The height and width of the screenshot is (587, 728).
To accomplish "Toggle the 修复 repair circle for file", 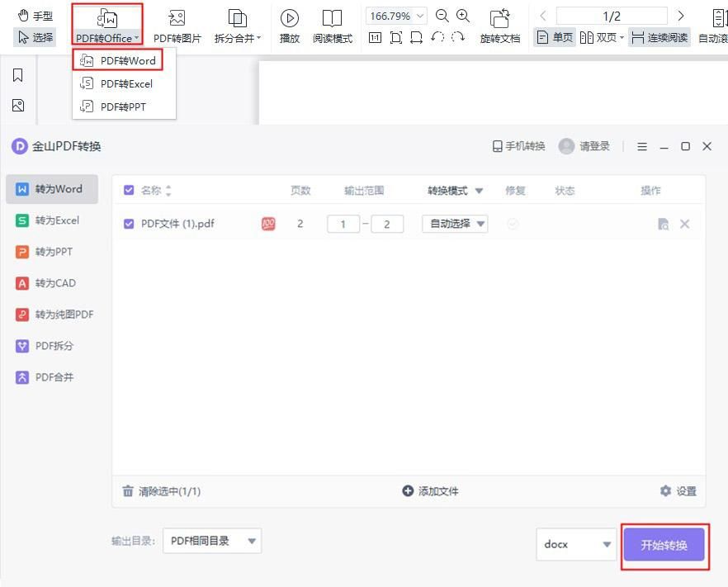I will click(x=513, y=224).
